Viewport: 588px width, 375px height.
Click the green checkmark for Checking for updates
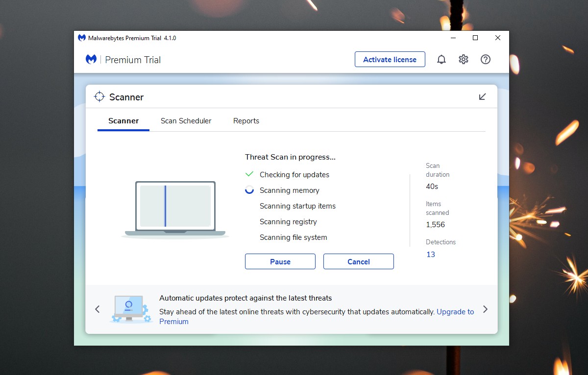(x=249, y=174)
